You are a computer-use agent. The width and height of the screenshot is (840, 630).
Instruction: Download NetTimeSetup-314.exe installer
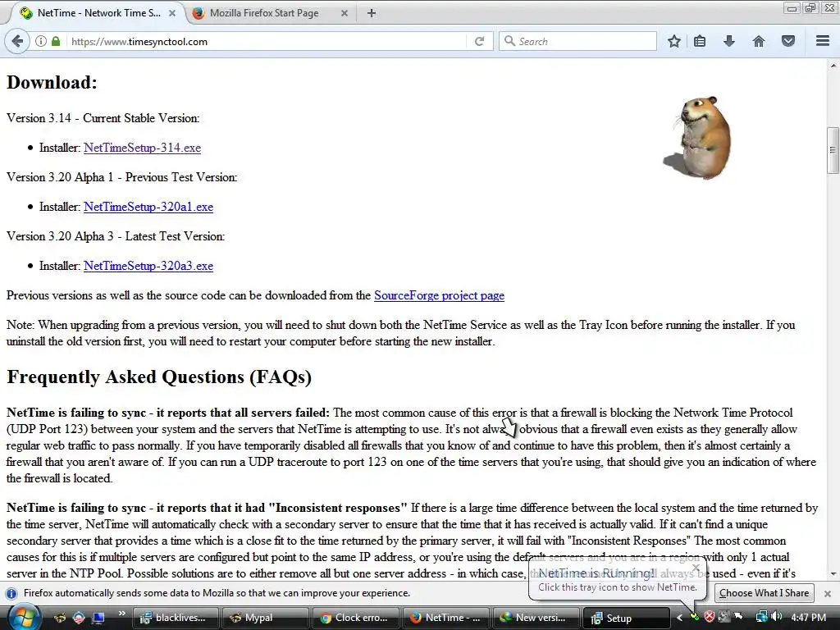tap(142, 148)
